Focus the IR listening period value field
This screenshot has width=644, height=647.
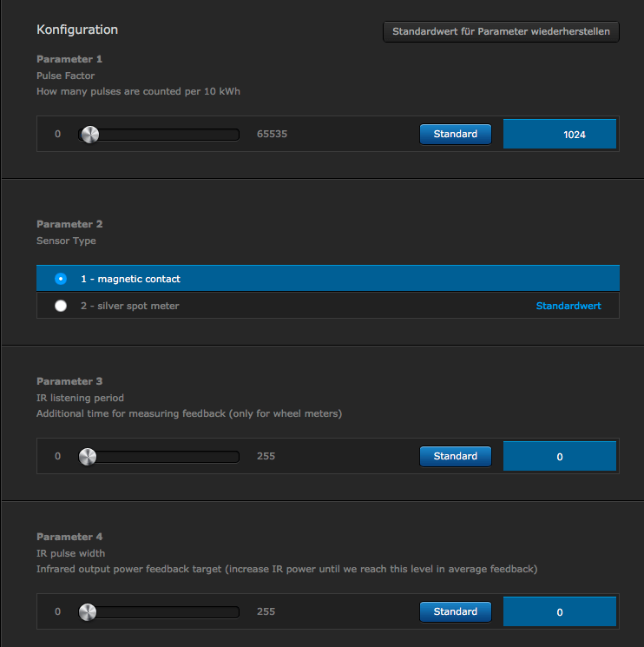pos(560,457)
